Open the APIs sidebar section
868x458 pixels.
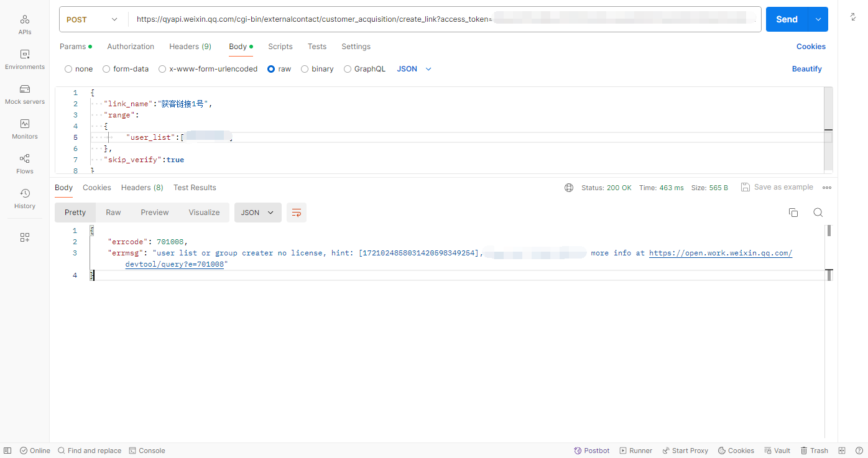click(x=25, y=24)
